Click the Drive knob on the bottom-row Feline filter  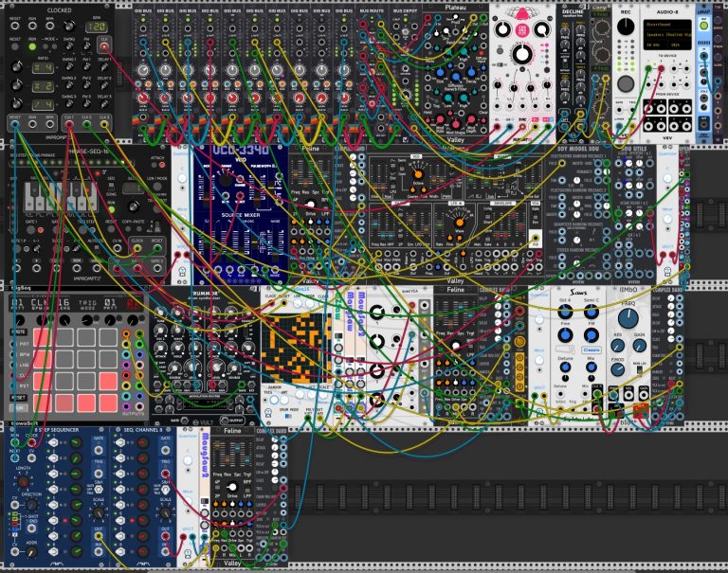(x=231, y=488)
